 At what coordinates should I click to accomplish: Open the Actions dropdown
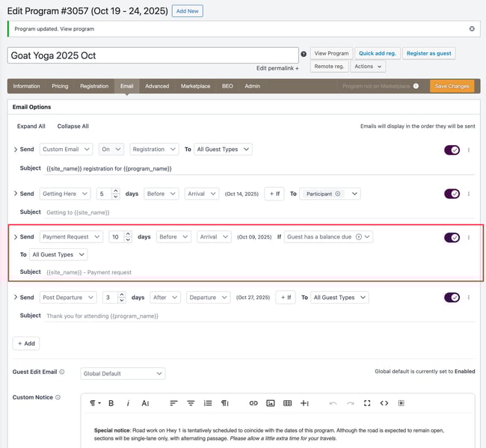coord(368,67)
